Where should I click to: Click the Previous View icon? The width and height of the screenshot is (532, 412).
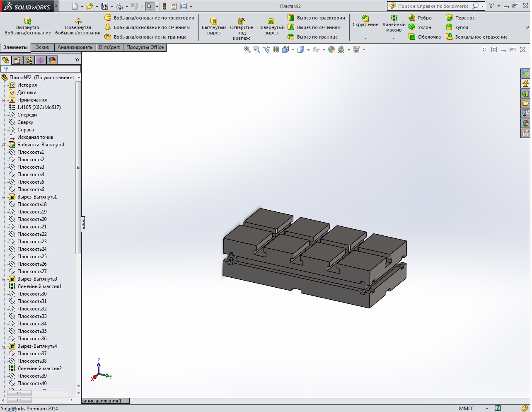point(266,49)
